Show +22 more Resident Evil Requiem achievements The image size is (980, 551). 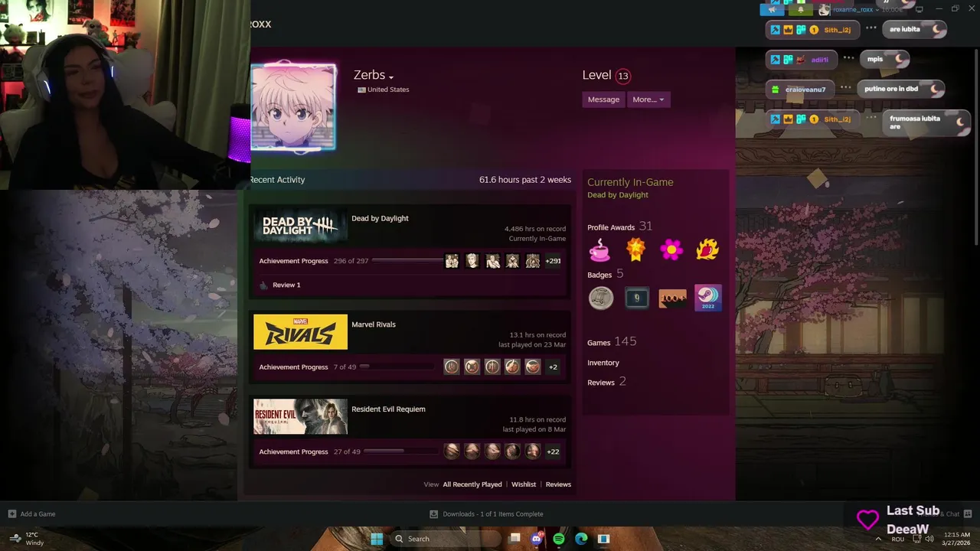click(x=553, y=452)
